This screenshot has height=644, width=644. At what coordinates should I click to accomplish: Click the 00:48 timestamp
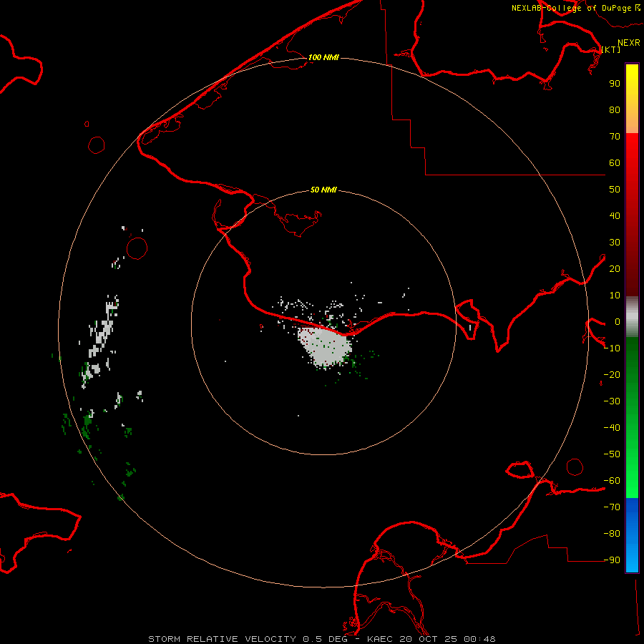[479, 639]
